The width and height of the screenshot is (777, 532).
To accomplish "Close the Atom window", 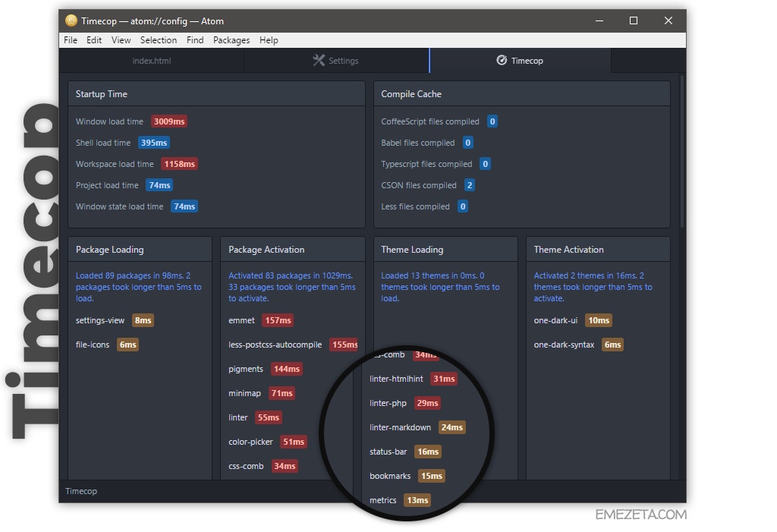I will 668,20.
